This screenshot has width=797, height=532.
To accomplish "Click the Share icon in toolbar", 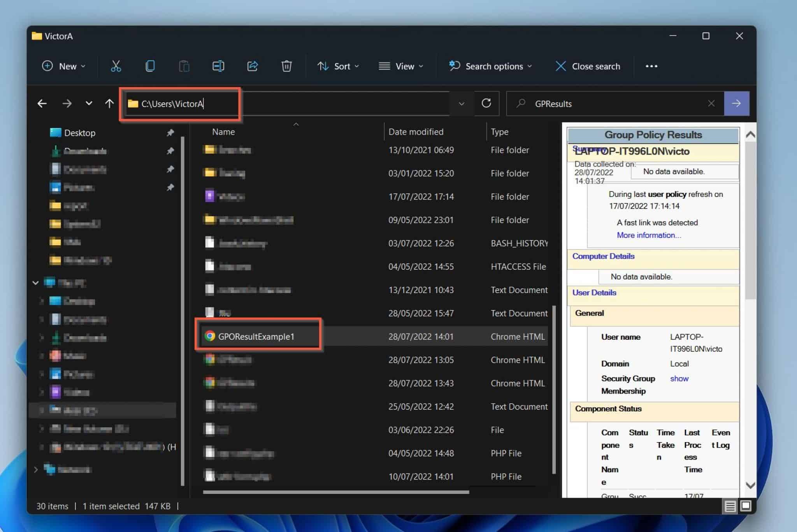I will pos(253,66).
